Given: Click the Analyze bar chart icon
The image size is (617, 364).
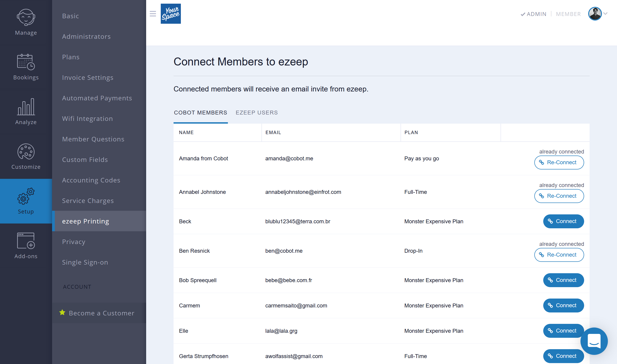Looking at the screenshot, I should (26, 107).
